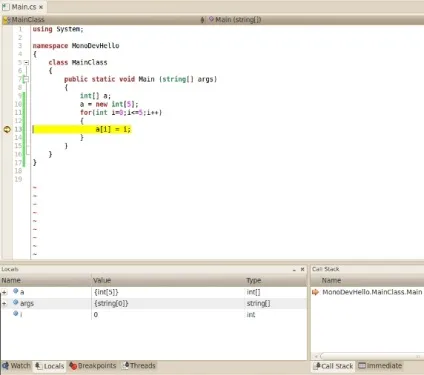Sort Locals by the Type column header
Screen dimensions: 424x375
[275, 280]
